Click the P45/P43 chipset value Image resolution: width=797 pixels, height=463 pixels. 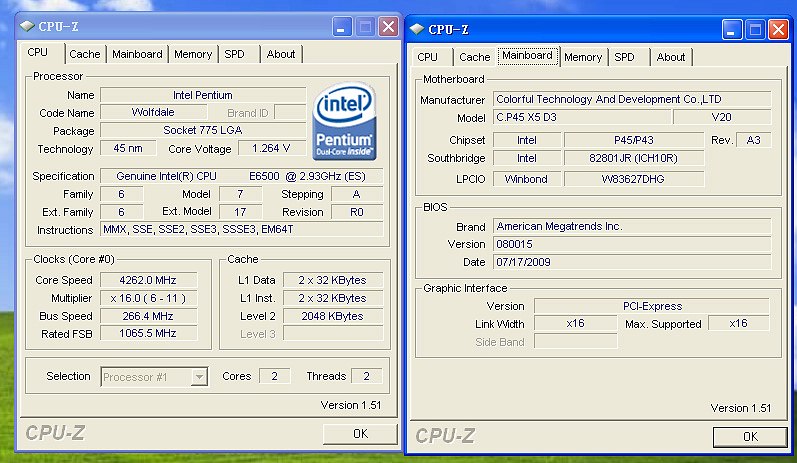634,140
